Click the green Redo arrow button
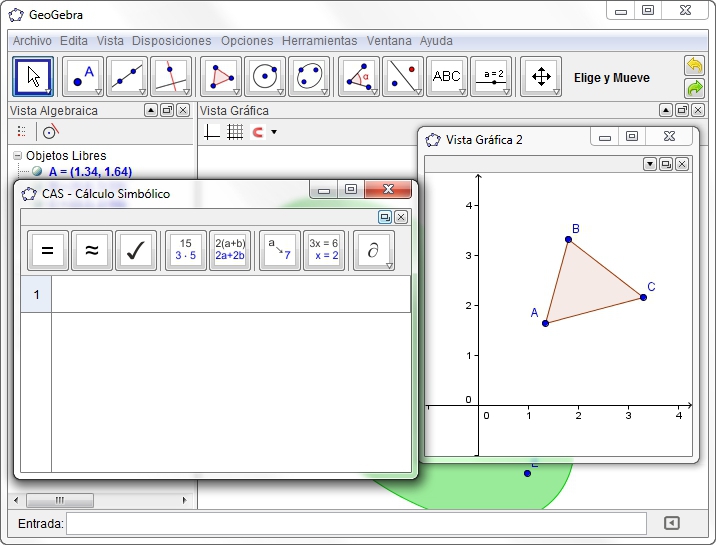This screenshot has width=716, height=545. [695, 88]
